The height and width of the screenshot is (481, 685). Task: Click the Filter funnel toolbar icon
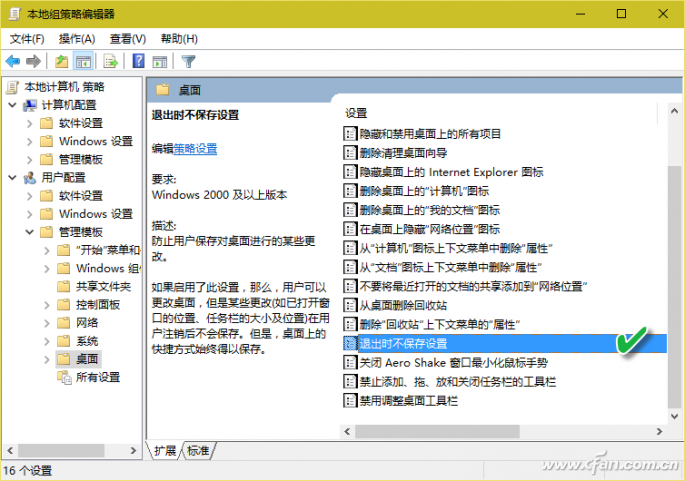click(x=188, y=62)
